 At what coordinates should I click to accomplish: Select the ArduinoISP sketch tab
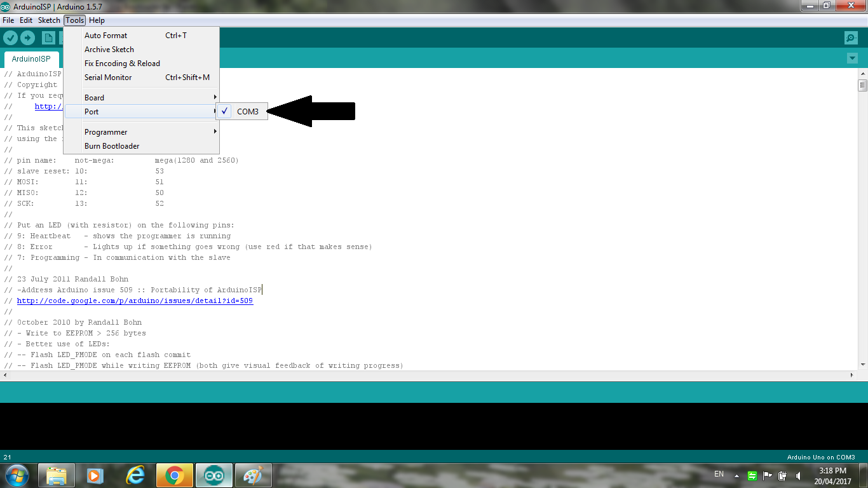[x=31, y=59]
